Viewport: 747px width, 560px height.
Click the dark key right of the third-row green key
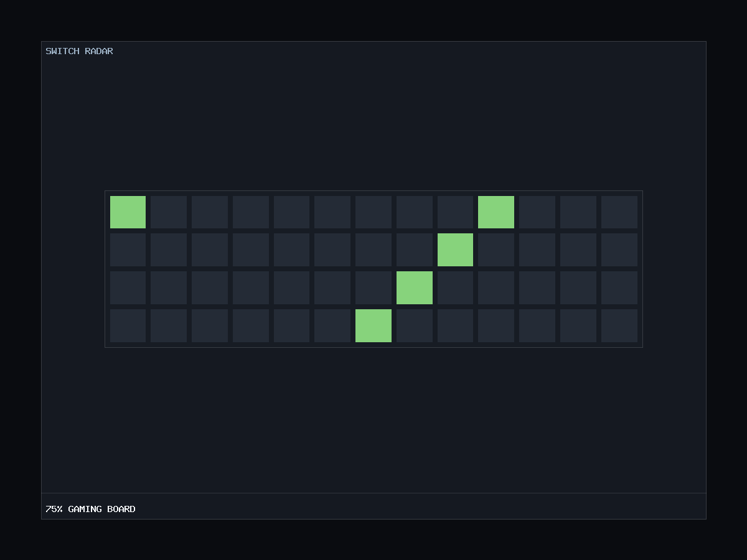pos(455,287)
